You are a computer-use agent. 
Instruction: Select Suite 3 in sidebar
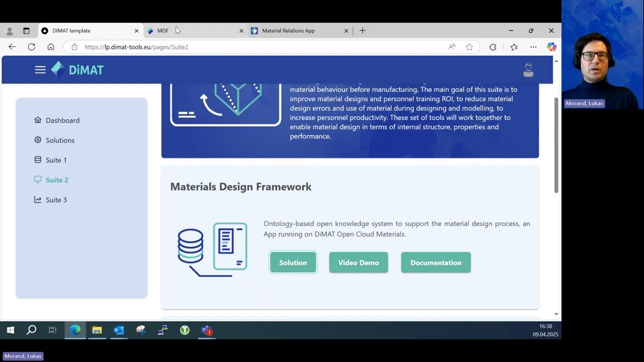pos(50,200)
